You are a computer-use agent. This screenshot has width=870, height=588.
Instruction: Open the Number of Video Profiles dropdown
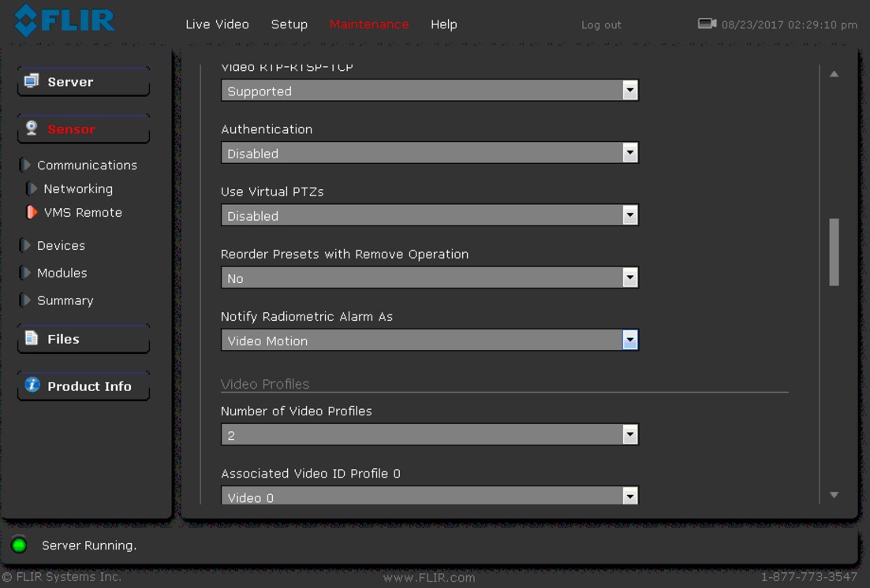coord(629,434)
